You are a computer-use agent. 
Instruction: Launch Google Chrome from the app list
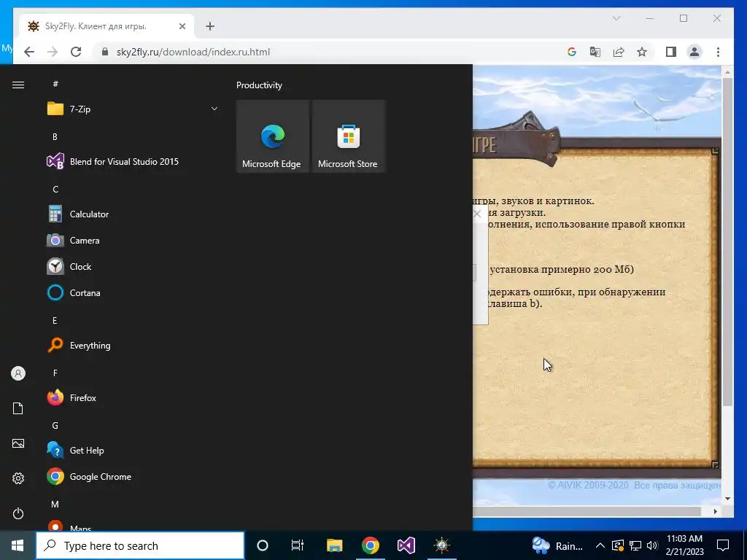(x=133, y=477)
